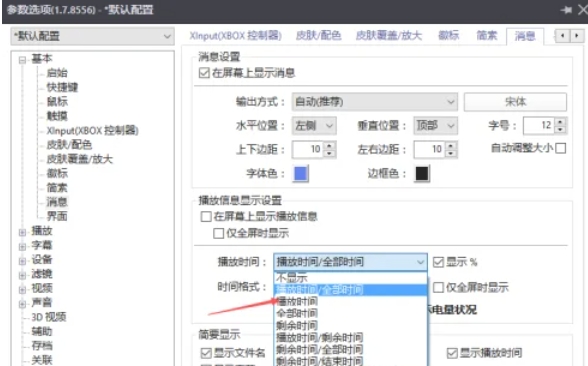Select 快捷键 in the settings tree

[x=62, y=87]
